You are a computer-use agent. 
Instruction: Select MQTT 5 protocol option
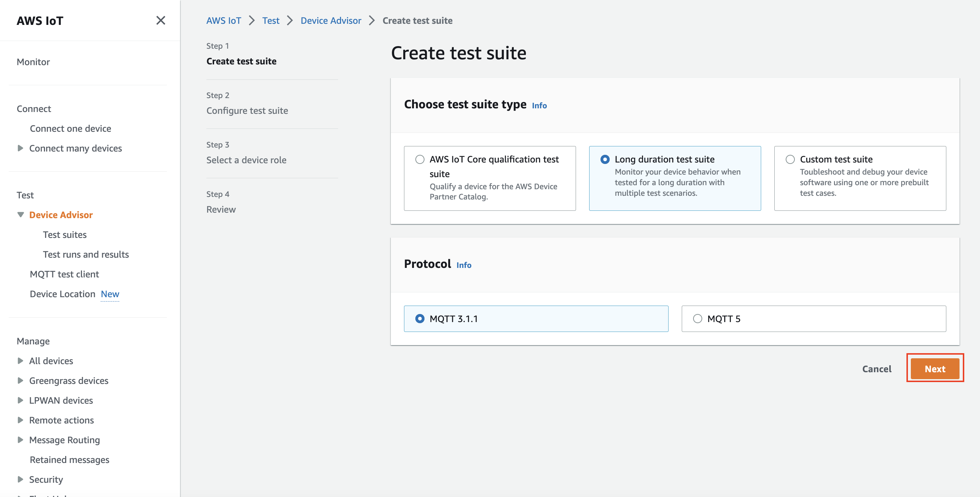(697, 318)
